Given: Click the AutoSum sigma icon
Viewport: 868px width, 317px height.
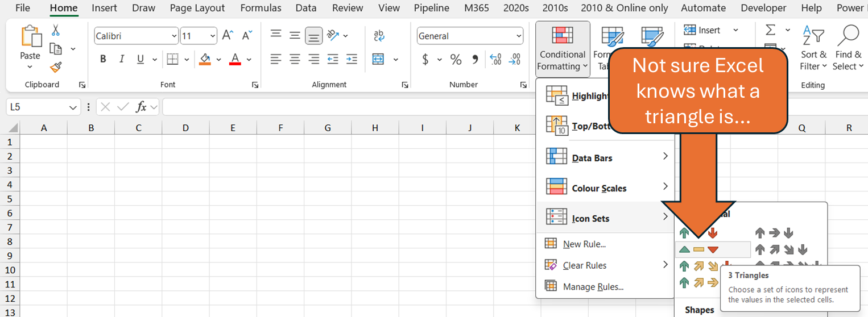Looking at the screenshot, I should tap(771, 30).
